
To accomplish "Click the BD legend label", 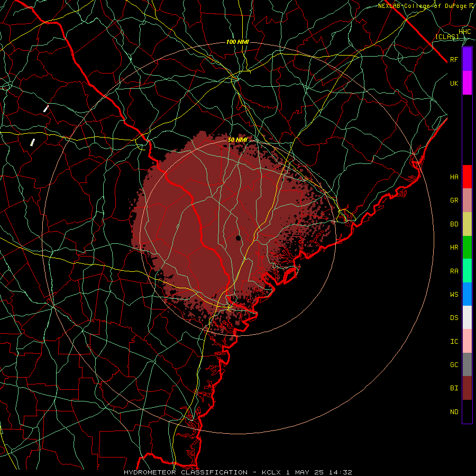I will point(454,224).
